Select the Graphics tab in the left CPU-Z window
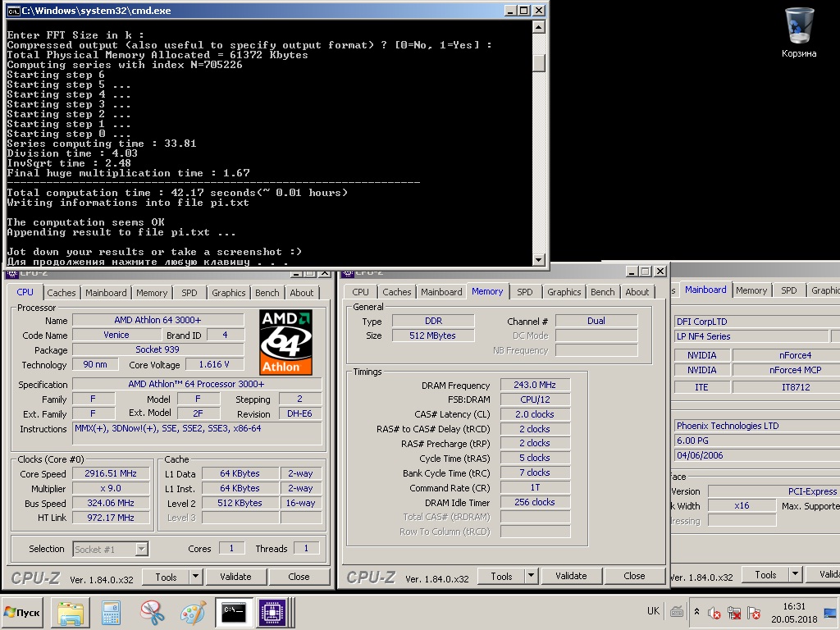The width and height of the screenshot is (840, 630). (x=228, y=293)
